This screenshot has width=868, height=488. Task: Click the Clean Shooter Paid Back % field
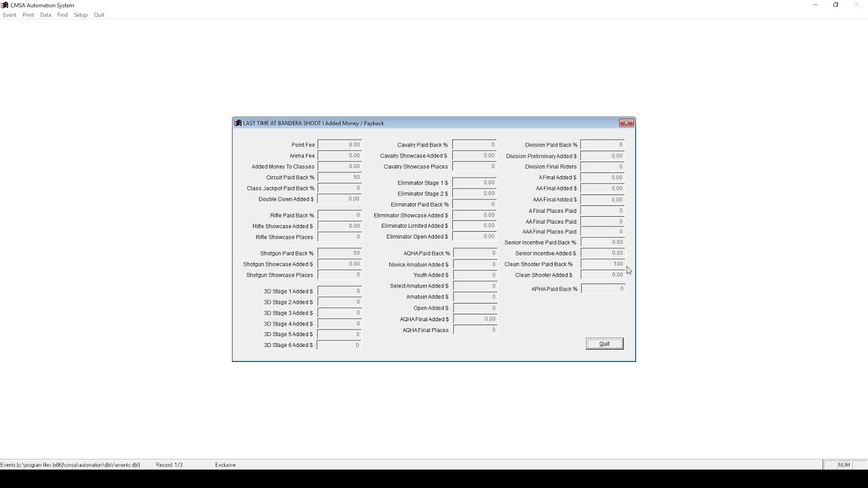603,264
